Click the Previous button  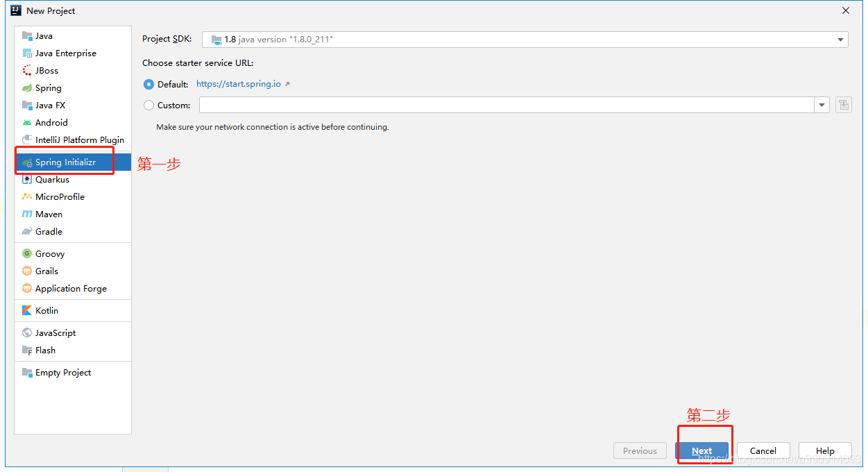point(640,450)
